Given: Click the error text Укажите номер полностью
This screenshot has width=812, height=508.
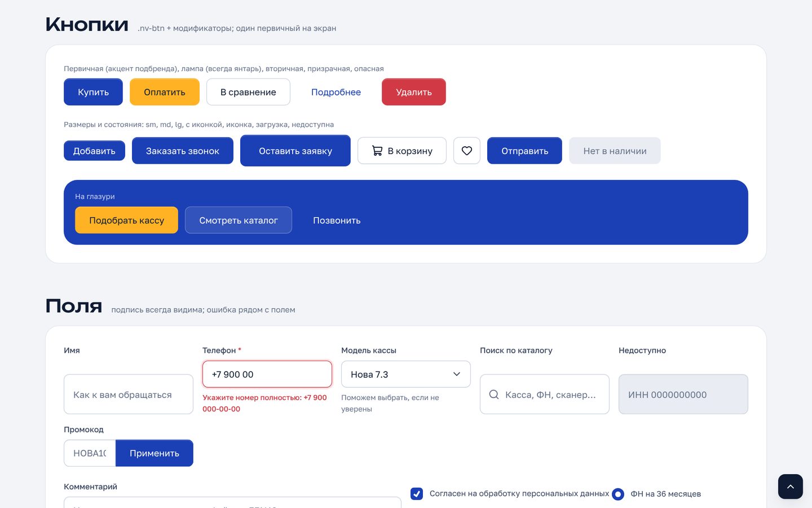Looking at the screenshot, I should point(264,403).
